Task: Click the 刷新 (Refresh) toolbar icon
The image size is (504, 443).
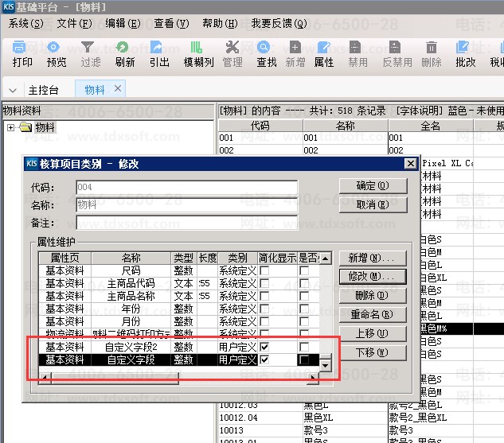Action: click(x=124, y=54)
